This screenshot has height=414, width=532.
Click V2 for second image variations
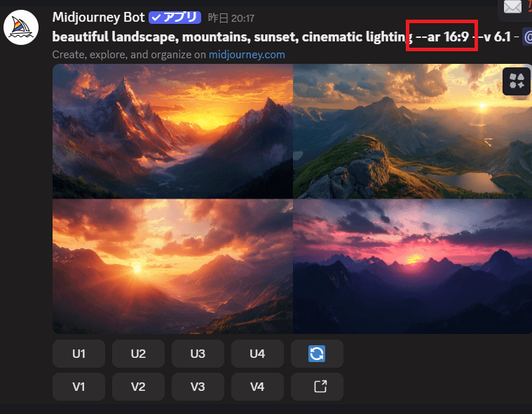coord(138,387)
